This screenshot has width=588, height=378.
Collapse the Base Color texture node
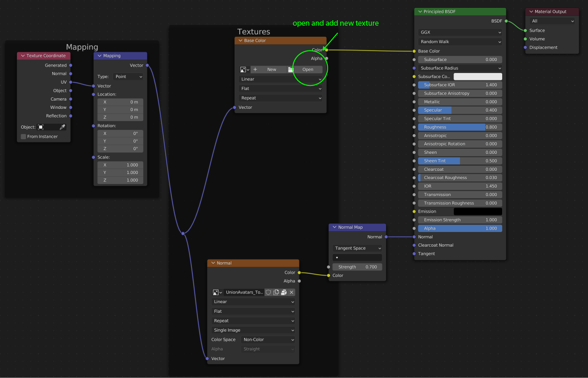[x=240, y=40]
